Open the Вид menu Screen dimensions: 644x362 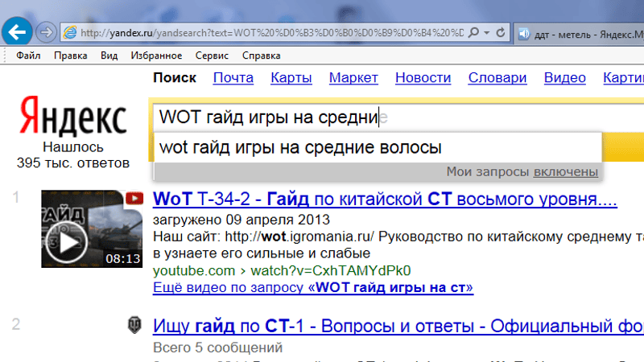(x=109, y=56)
